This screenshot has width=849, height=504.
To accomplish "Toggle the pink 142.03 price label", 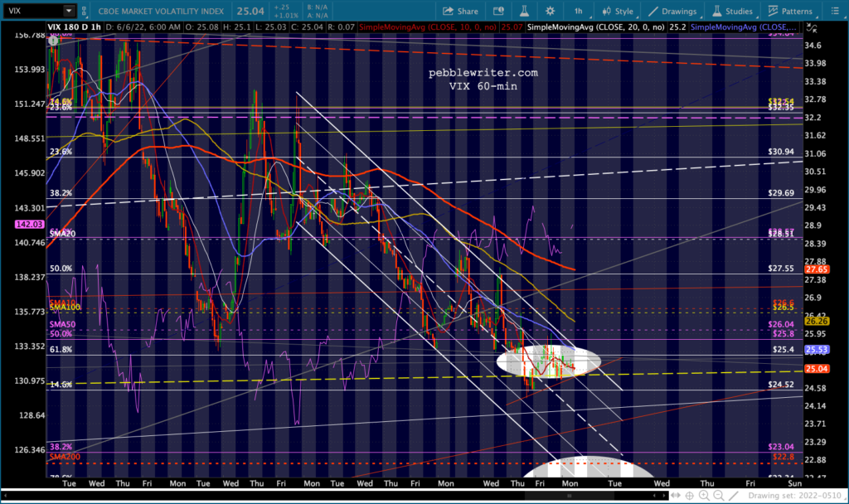I will point(29,224).
